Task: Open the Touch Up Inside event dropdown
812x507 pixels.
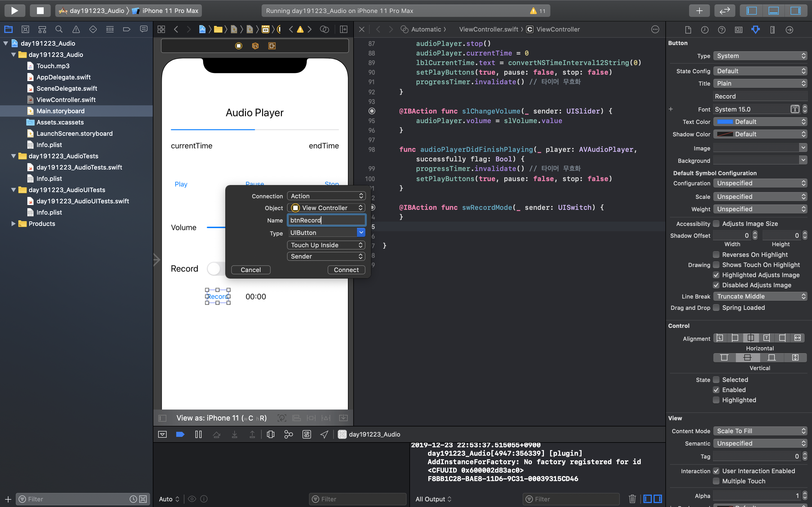Action: (x=326, y=245)
